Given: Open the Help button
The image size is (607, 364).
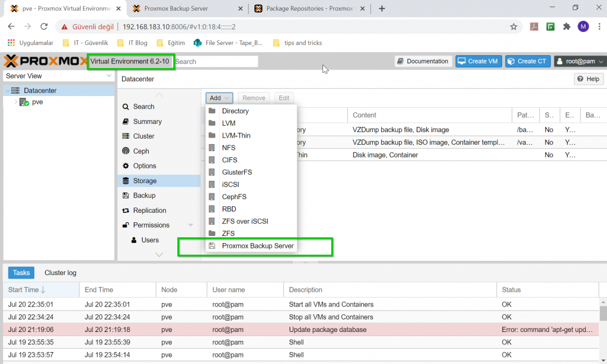Looking at the screenshot, I should (x=589, y=79).
